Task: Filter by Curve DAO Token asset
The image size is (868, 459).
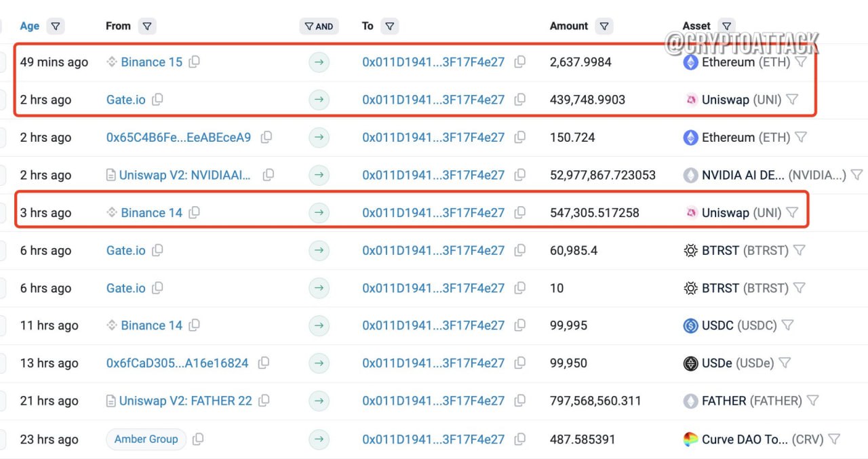Action: [x=834, y=439]
